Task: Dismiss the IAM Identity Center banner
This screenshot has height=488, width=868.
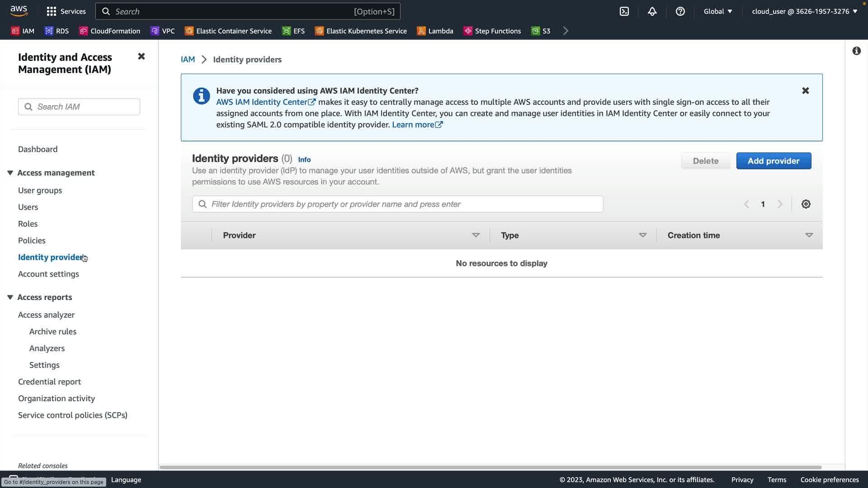Action: point(805,91)
